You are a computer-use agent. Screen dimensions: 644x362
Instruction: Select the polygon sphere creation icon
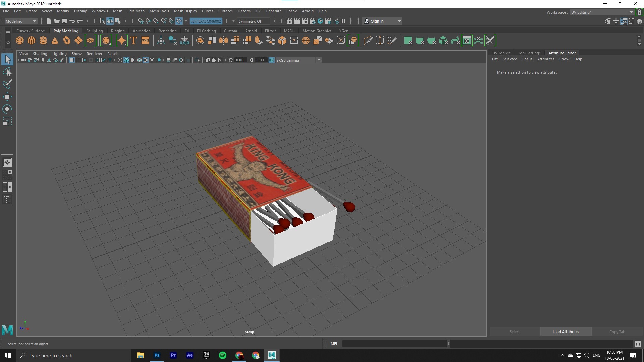click(x=19, y=40)
